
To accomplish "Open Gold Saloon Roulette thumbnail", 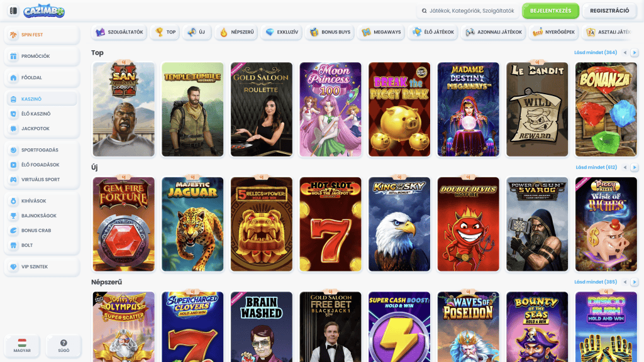I will point(262,109).
